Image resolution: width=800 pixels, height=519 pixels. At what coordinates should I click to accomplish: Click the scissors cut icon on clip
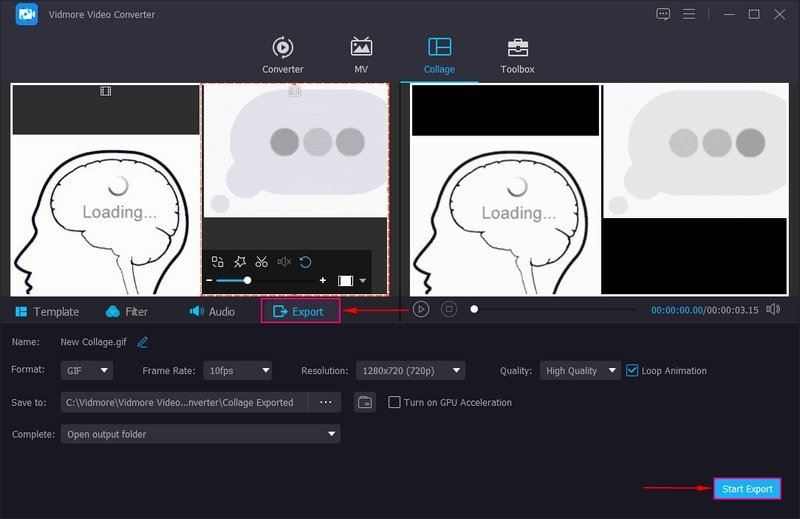[261, 262]
